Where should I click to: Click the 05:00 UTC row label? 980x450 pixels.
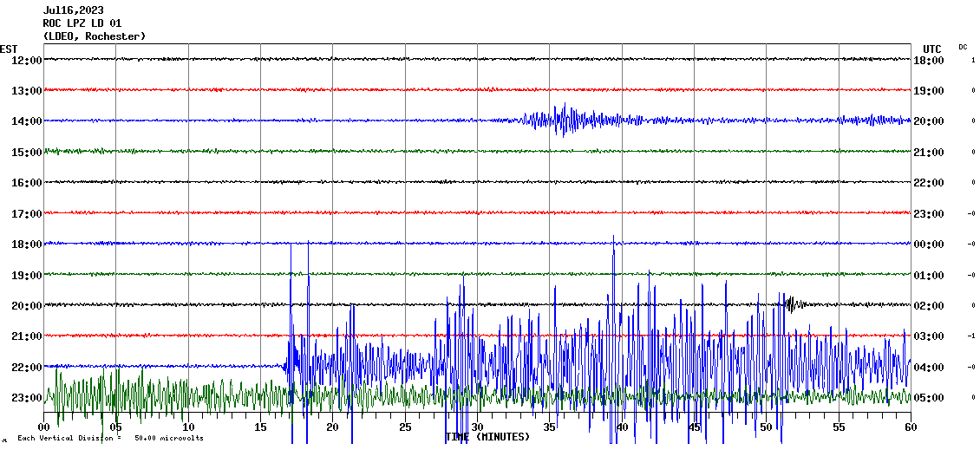click(929, 398)
